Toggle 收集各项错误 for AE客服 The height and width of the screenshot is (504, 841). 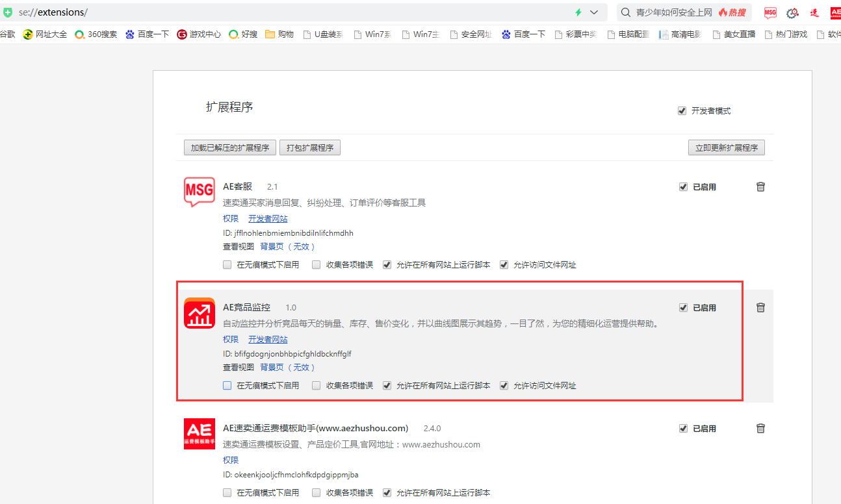317,265
